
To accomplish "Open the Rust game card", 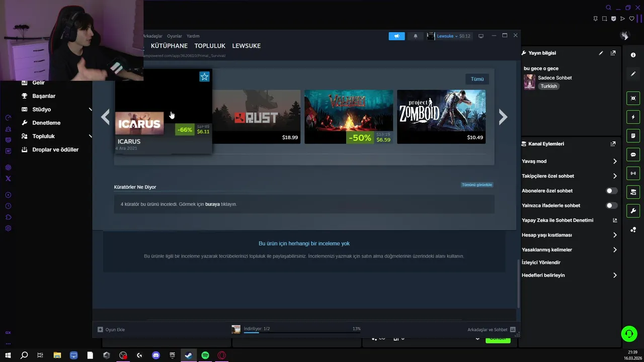I will pyautogui.click(x=256, y=117).
